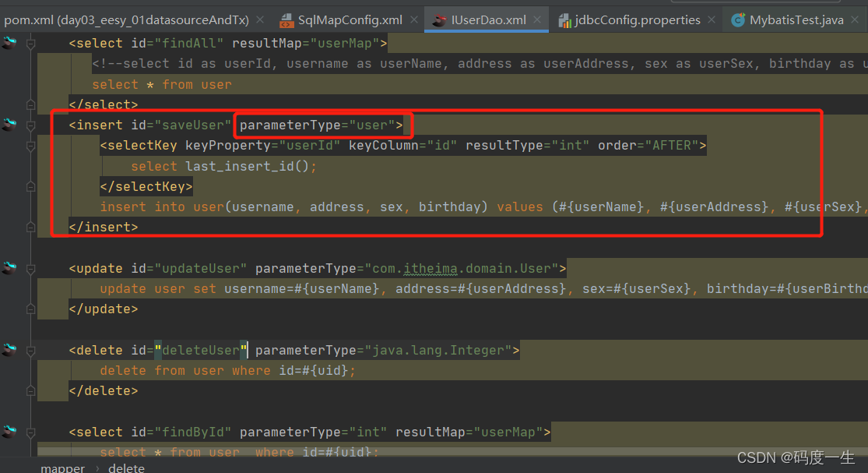Screen dimensions: 868x473
Task: Click the 'select last_insert_id();' statement
Action: tap(223, 166)
